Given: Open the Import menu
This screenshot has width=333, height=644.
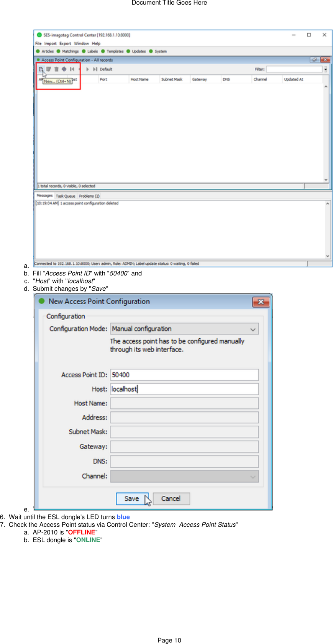Looking at the screenshot, I should click(x=50, y=43).
